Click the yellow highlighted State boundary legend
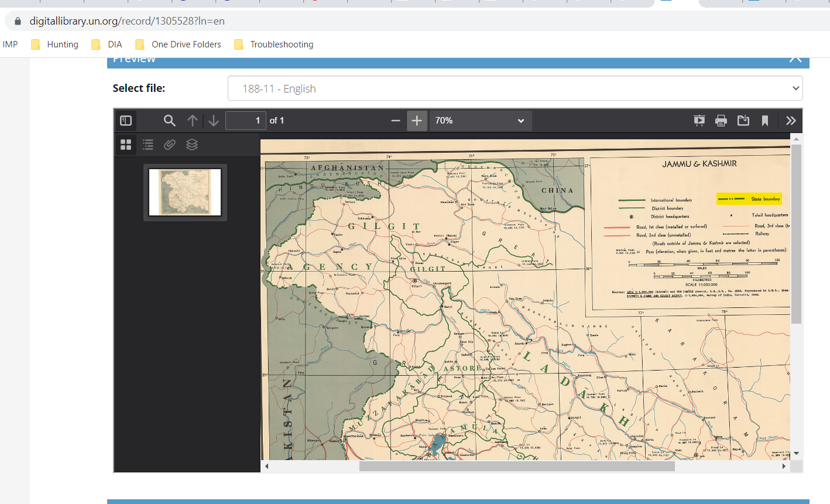The height and width of the screenshot is (504, 830). pos(749,199)
